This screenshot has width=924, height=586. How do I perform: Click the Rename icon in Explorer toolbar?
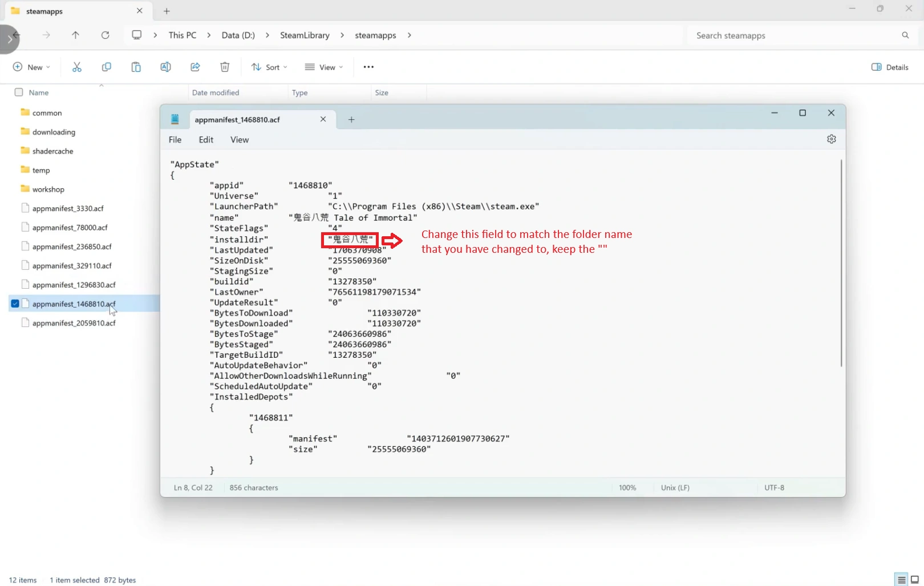tap(165, 67)
